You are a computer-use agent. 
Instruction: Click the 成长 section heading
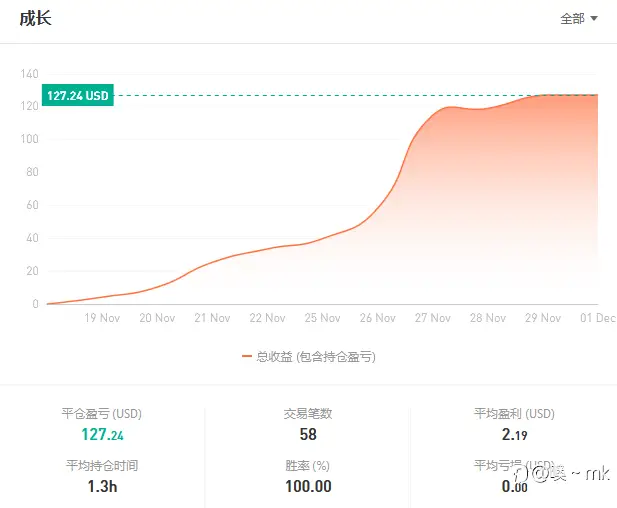(35, 18)
